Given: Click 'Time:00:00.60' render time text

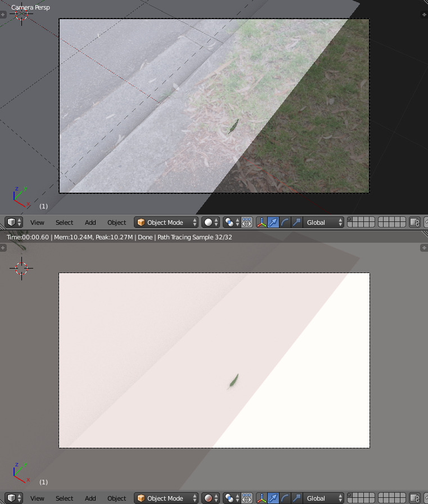Looking at the screenshot, I should click(28, 237).
